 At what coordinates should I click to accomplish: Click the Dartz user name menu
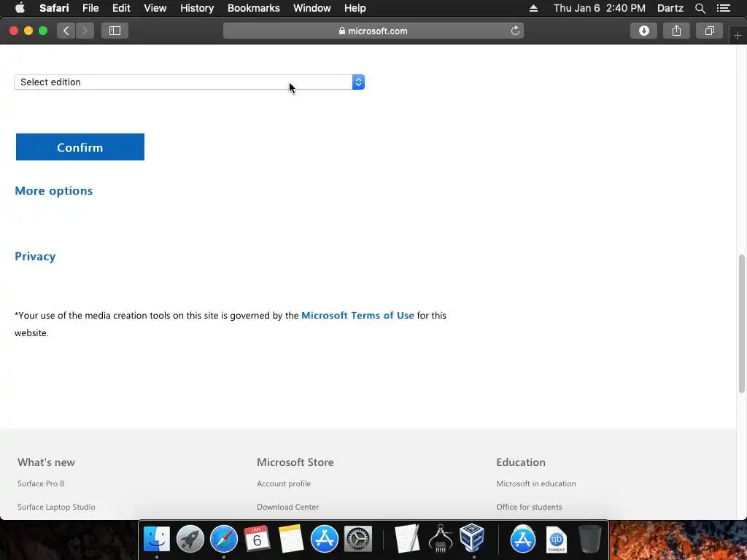point(670,8)
